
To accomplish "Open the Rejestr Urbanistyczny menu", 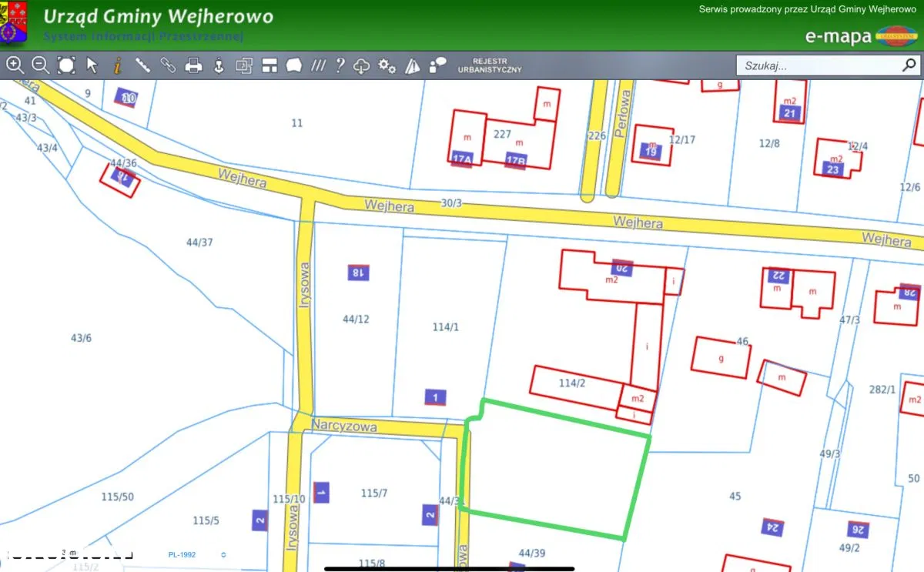I will tap(490, 65).
